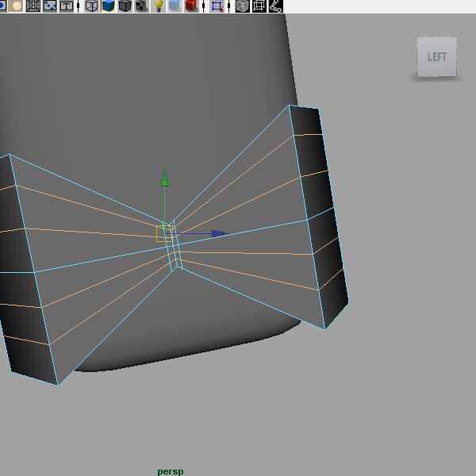Image resolution: width=476 pixels, height=476 pixels.
Task: Enable High Quality rendering red cube
Action: click(191, 6)
